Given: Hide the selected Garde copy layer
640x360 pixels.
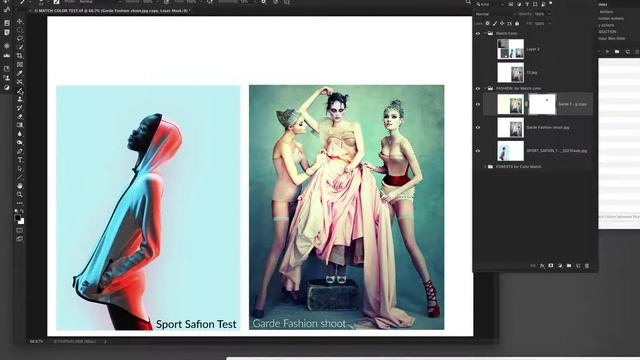Looking at the screenshot, I should coord(478,104).
